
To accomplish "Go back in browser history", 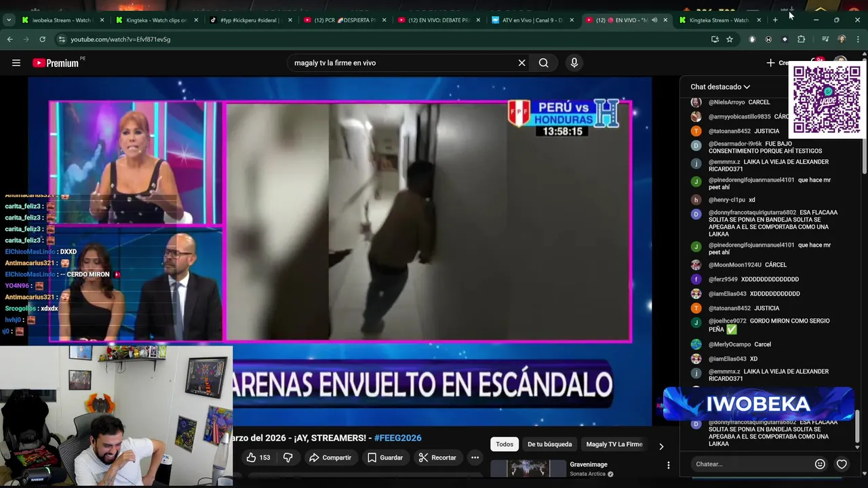I will 9,39.
